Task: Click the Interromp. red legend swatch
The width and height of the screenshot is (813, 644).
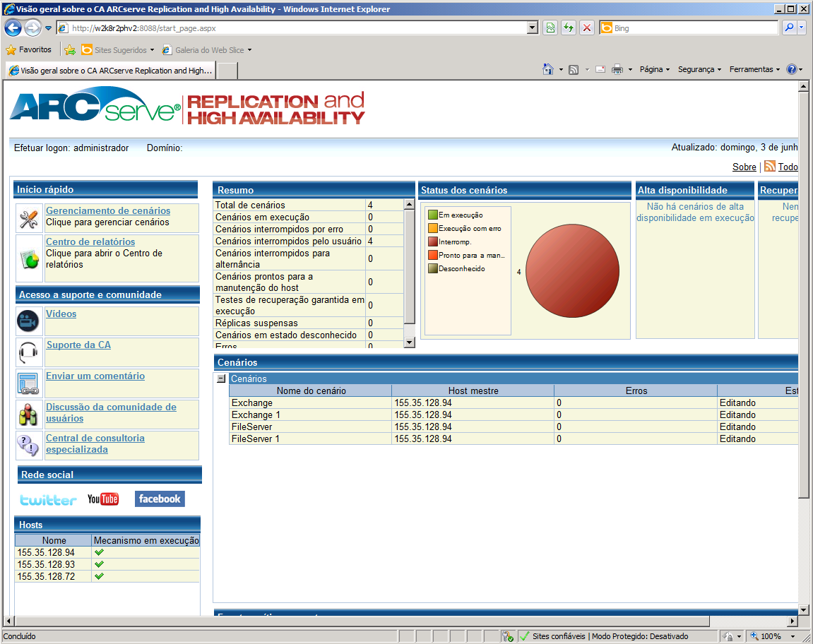Action: pyautogui.click(x=432, y=241)
